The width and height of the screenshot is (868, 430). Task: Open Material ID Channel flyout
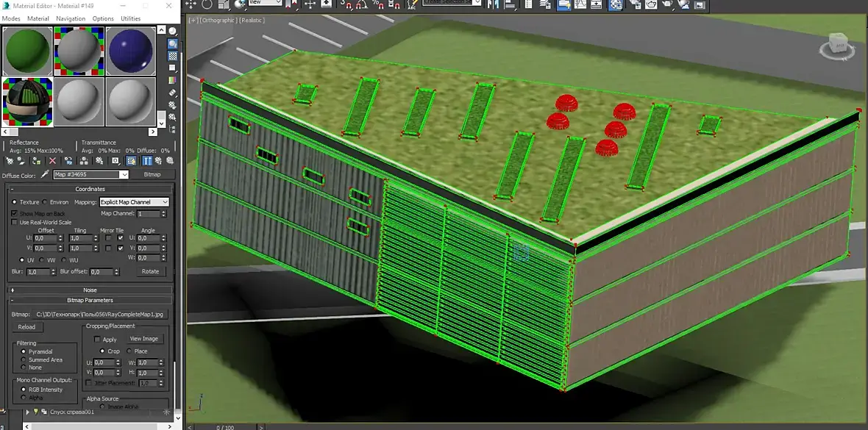pyautogui.click(x=115, y=161)
